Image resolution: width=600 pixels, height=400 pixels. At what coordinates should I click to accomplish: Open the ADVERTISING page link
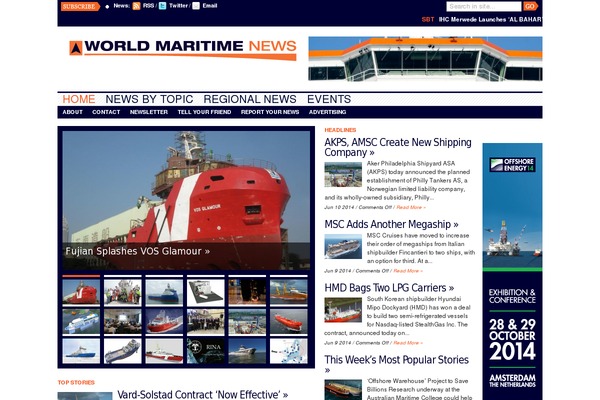(x=328, y=112)
